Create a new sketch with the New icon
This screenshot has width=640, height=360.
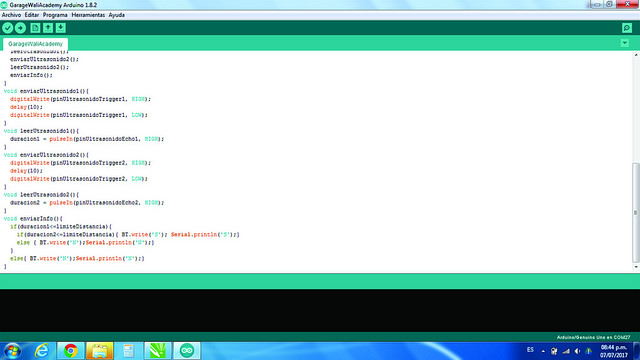click(x=35, y=28)
